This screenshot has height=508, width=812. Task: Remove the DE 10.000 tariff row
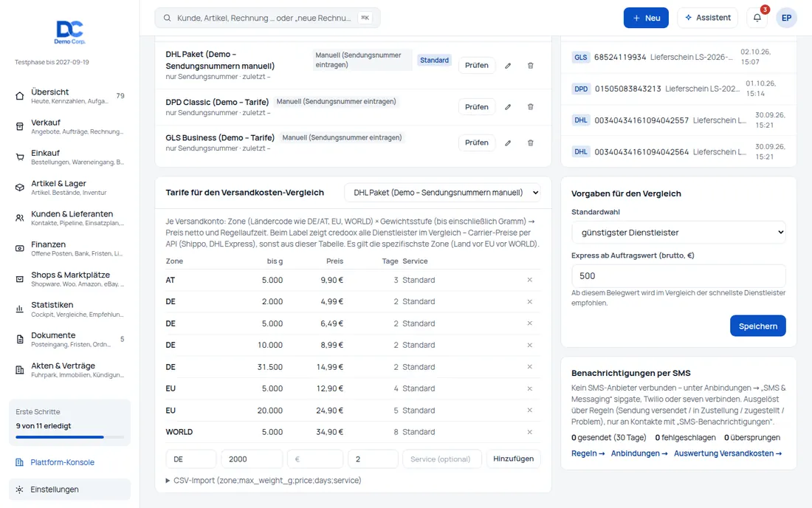point(529,346)
